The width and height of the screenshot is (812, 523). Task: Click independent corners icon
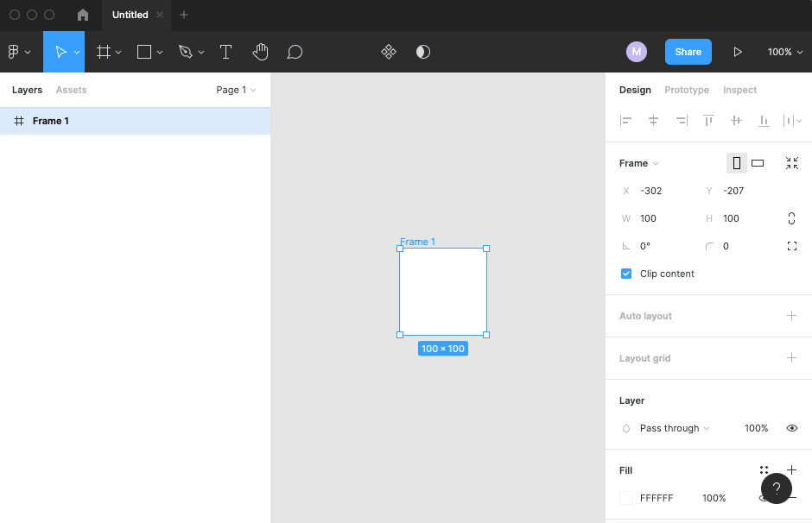(x=792, y=246)
